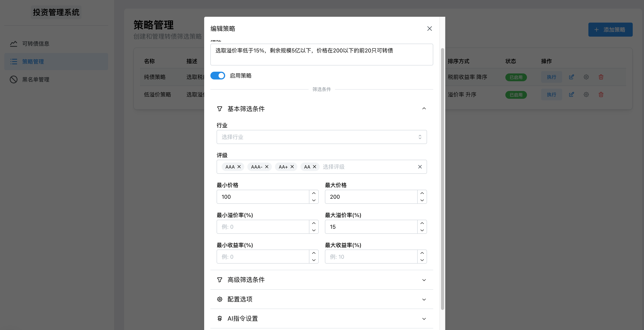Image resolution: width=644 pixels, height=330 pixels.
Task: Click settings gear for 低溢价策略 row
Action: point(586,95)
